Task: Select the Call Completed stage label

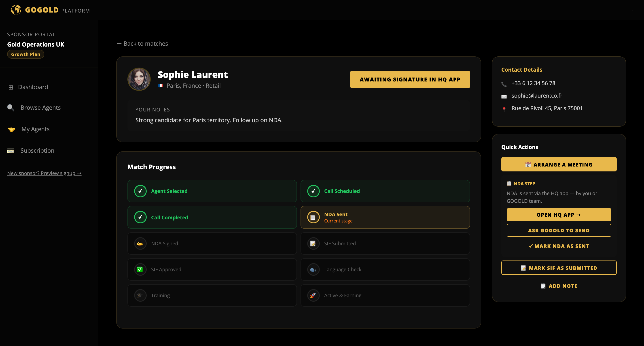Action: [169, 217]
